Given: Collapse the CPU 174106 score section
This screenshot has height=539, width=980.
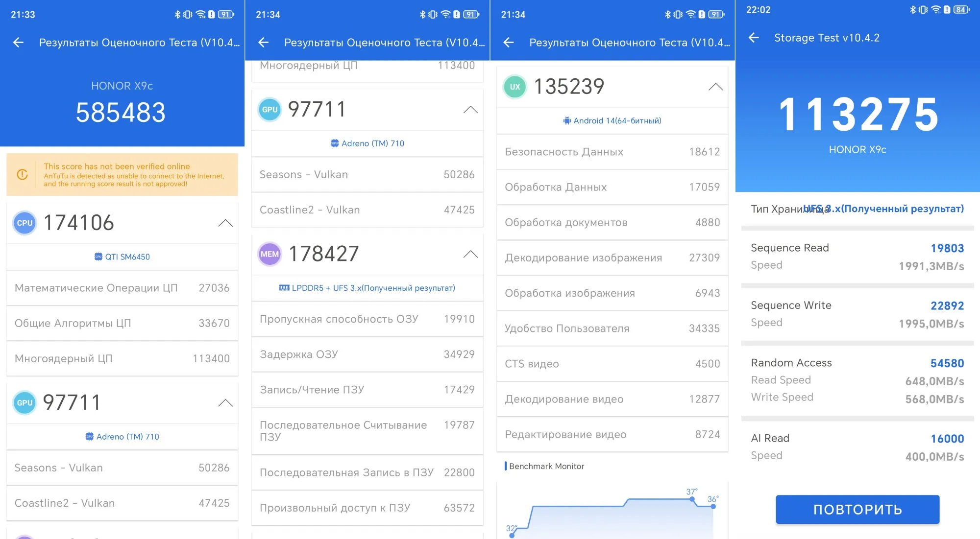Looking at the screenshot, I should pyautogui.click(x=225, y=223).
